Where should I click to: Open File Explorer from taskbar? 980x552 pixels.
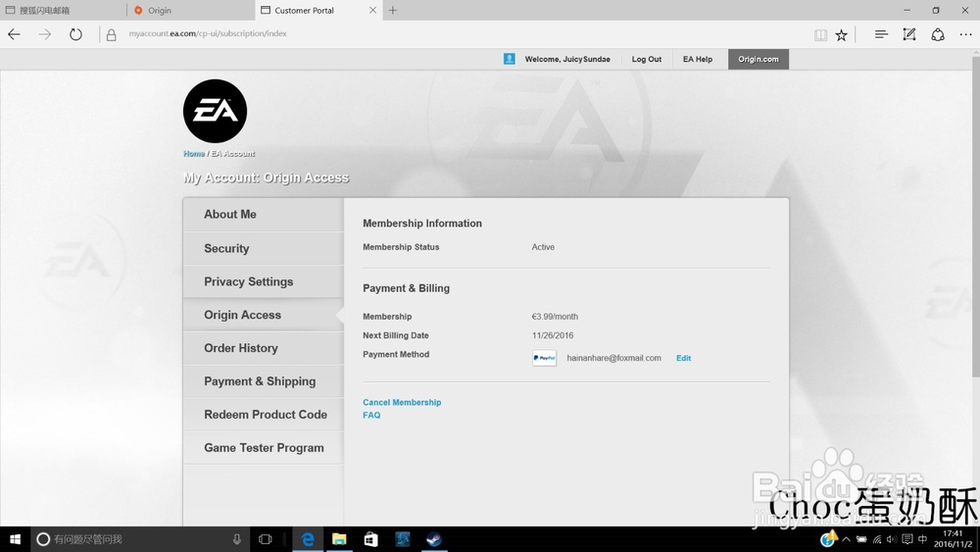tap(339, 539)
